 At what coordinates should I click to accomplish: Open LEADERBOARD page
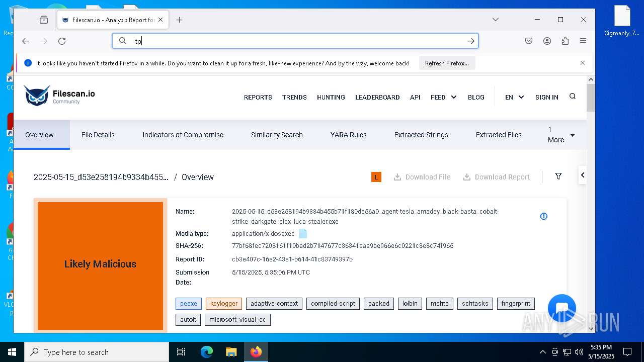[377, 97]
